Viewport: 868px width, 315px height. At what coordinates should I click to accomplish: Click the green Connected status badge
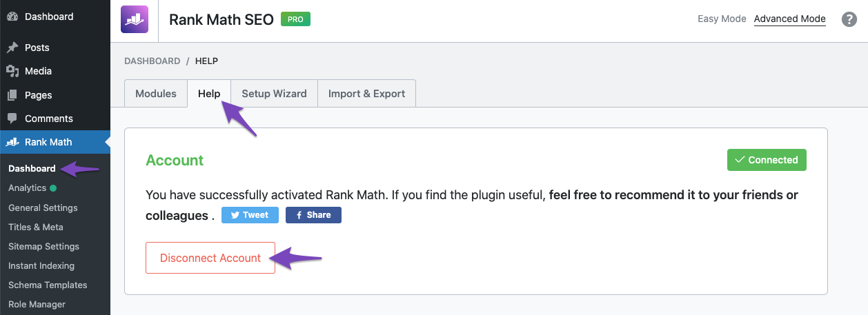(x=767, y=160)
